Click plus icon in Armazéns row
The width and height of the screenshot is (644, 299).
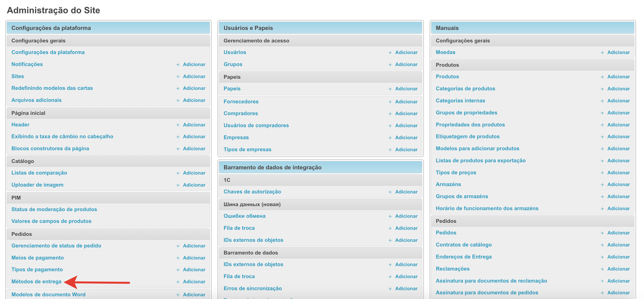[x=602, y=185]
